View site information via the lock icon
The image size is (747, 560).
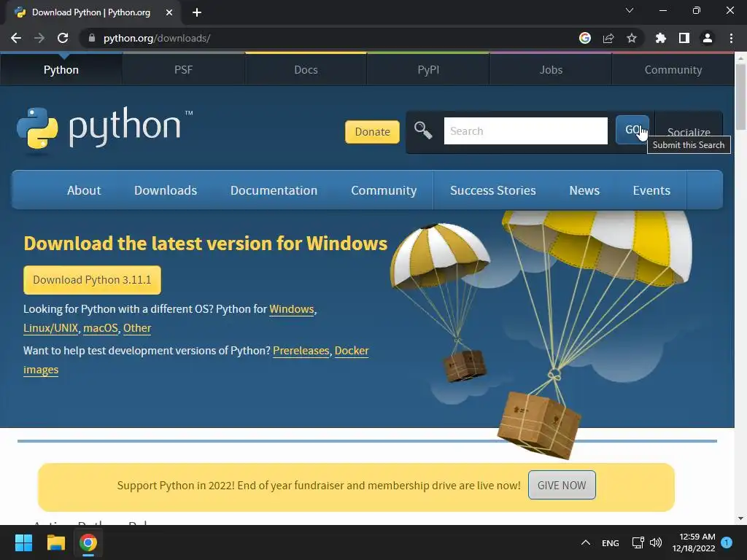[x=92, y=38]
